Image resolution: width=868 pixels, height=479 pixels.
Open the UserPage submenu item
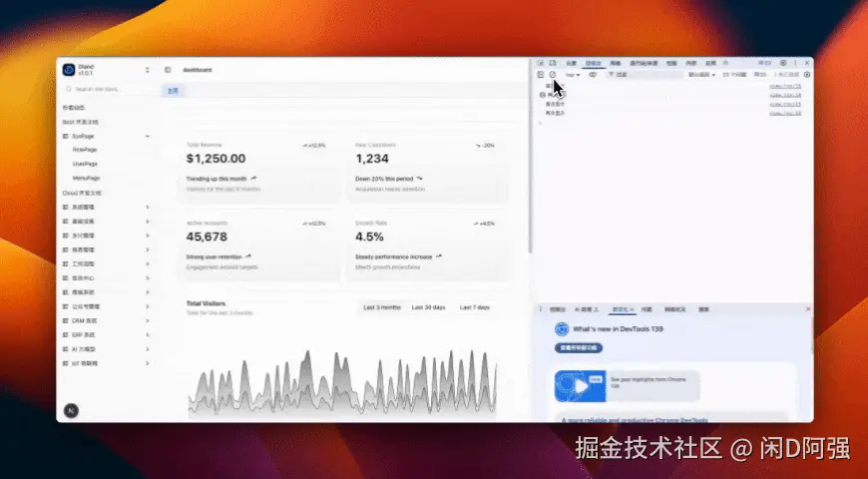pos(85,164)
